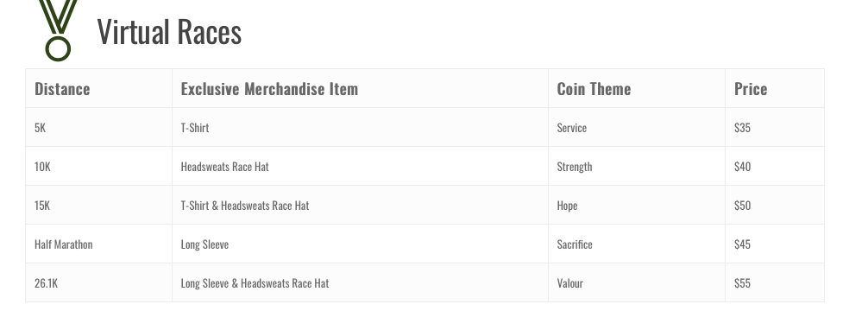868x336 pixels.
Task: Select the Strength coin theme cell
Action: coord(637,167)
